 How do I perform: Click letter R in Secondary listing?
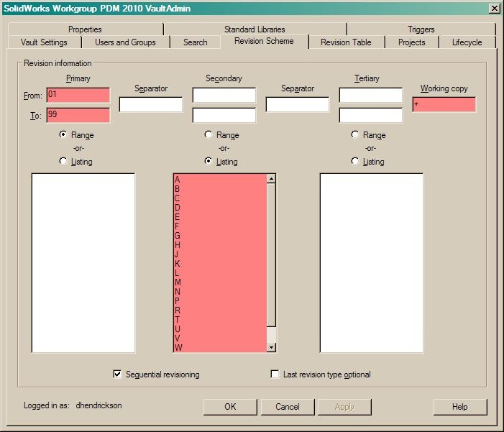pos(177,311)
